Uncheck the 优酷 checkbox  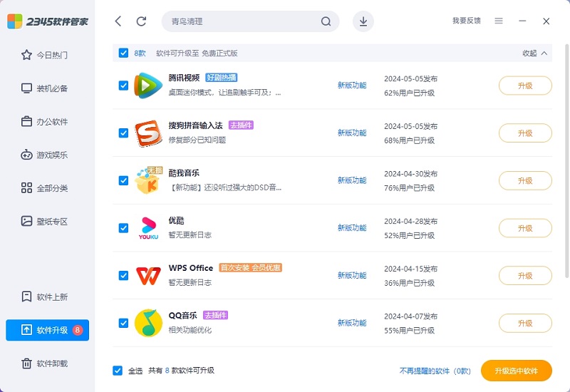click(x=123, y=228)
